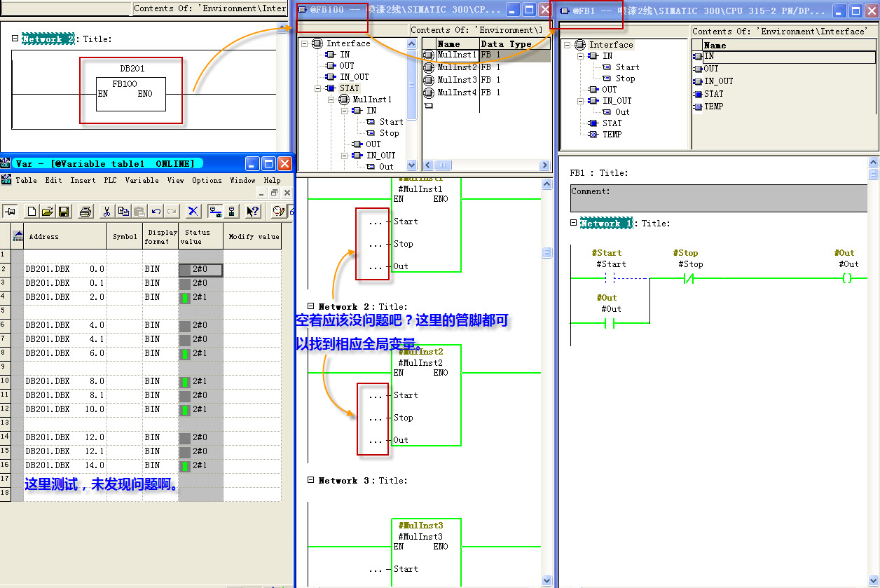Click the Copy toolbar icon
880x588 pixels.
click(x=123, y=211)
